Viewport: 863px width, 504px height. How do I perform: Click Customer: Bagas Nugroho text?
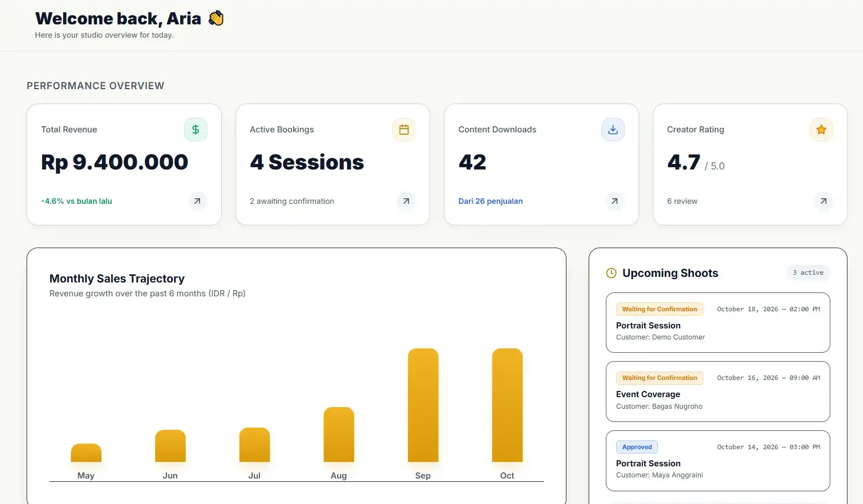click(659, 406)
